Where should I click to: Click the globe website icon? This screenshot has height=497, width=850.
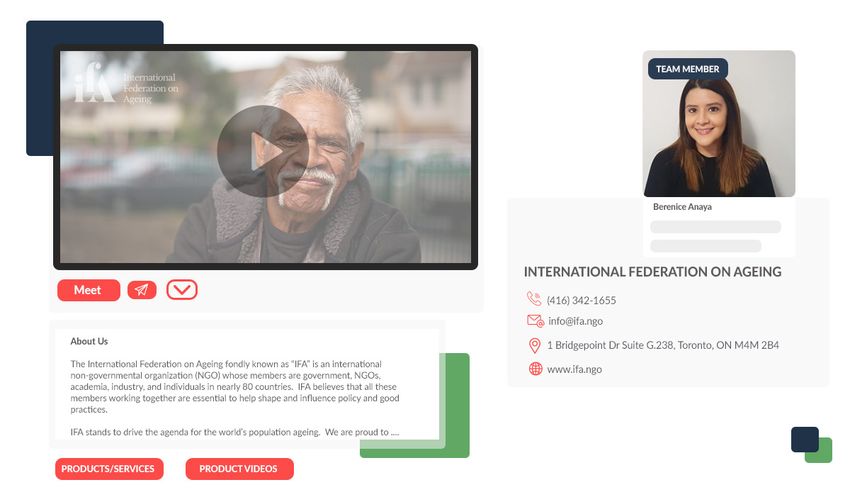pyautogui.click(x=535, y=369)
